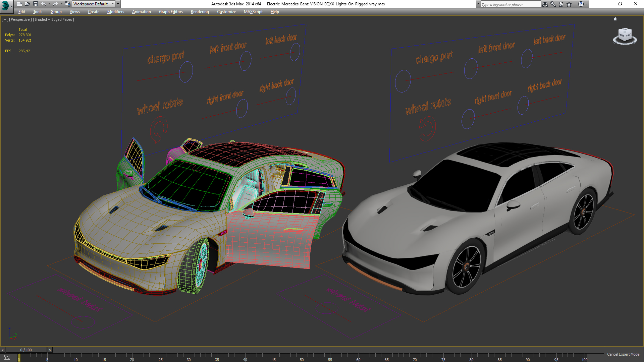Screen dimensions: 644x362
Task: Select right rig's left front door slider circle
Action: coord(471,69)
